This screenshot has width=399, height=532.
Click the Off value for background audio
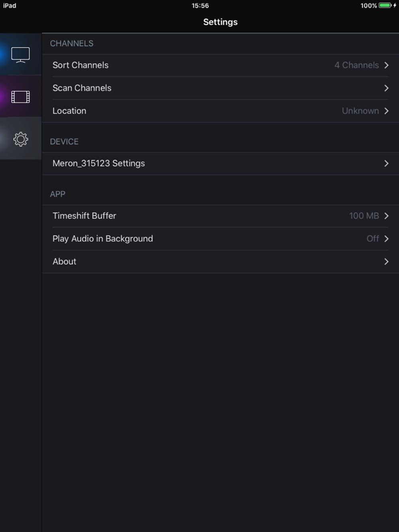click(373, 238)
